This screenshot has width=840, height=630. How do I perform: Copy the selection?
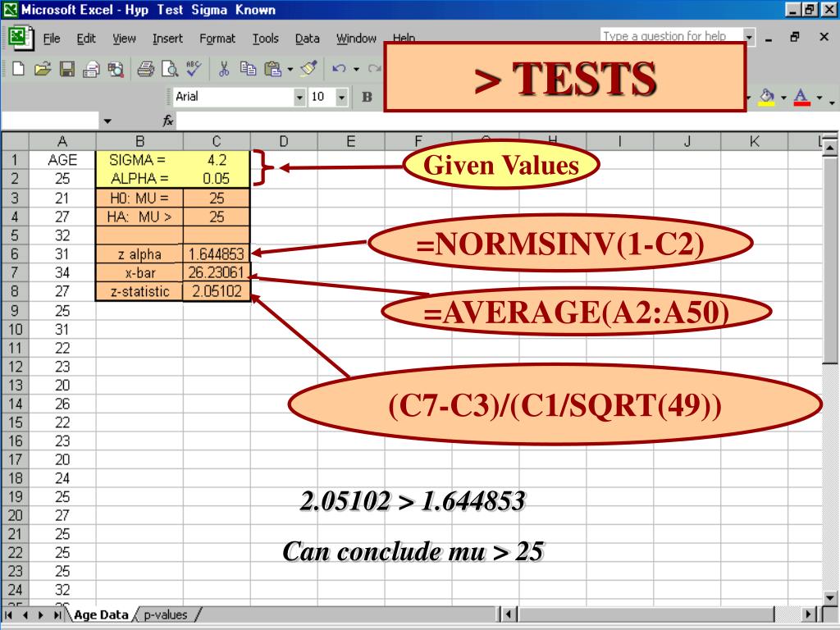[248, 69]
